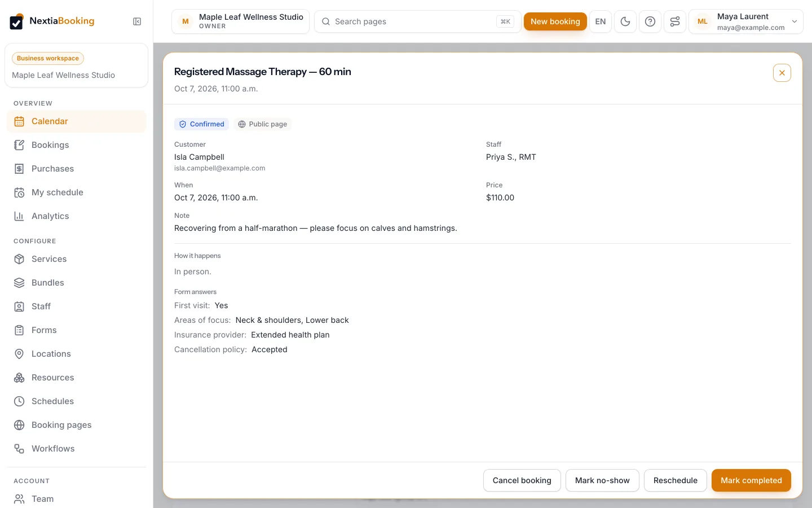Click the Services box icon

click(19, 259)
